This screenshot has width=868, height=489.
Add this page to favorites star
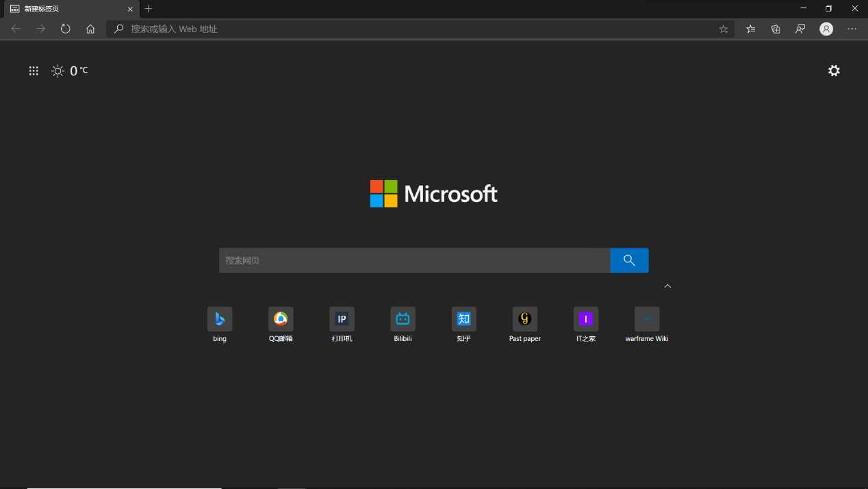click(724, 29)
